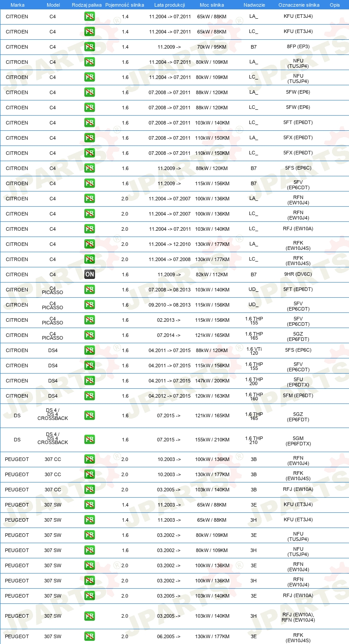
Task: Select the 11.2004 -> 12.2010 date cell
Action: [x=170, y=245]
